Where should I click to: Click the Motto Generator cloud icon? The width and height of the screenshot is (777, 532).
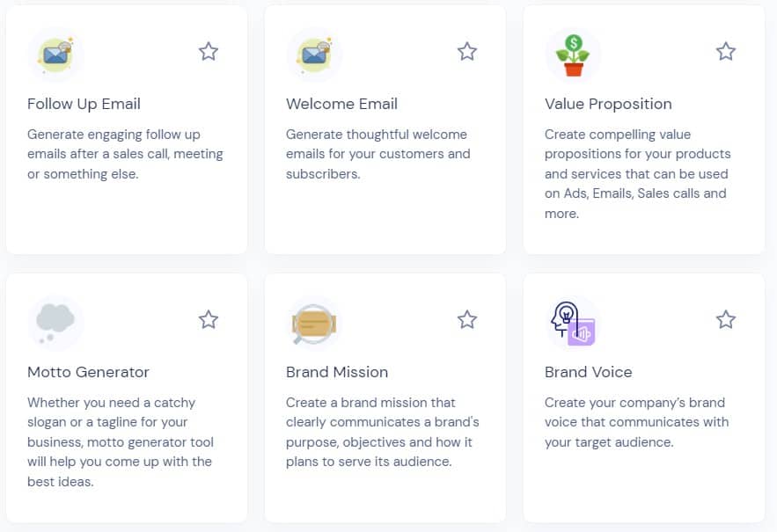[x=55, y=323]
